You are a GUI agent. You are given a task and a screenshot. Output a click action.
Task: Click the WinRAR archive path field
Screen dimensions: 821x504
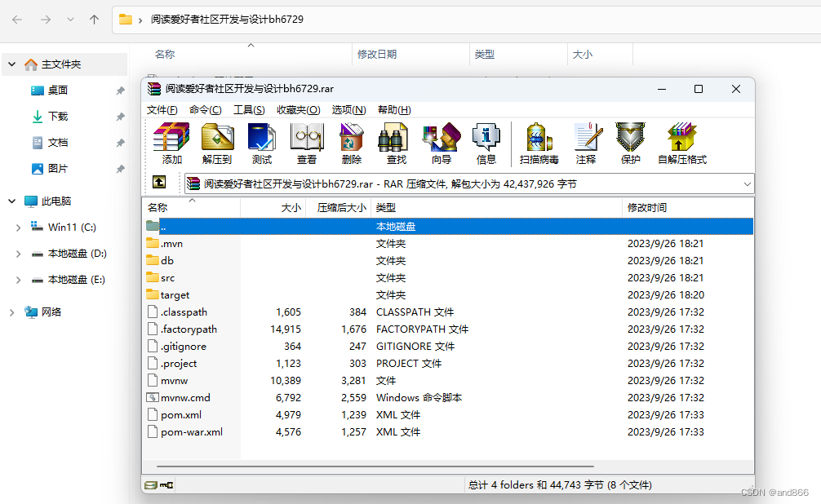[469, 184]
